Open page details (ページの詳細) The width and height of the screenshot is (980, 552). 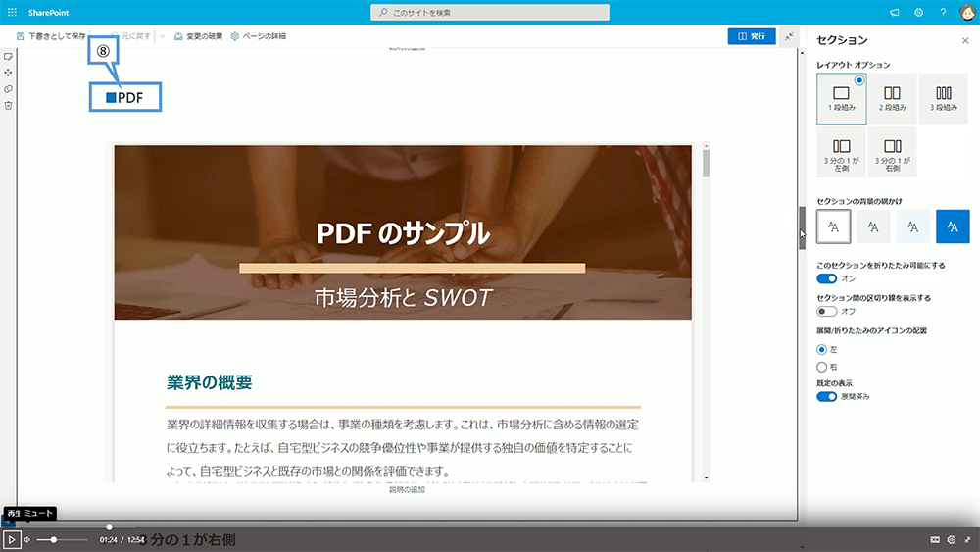pyautogui.click(x=258, y=36)
